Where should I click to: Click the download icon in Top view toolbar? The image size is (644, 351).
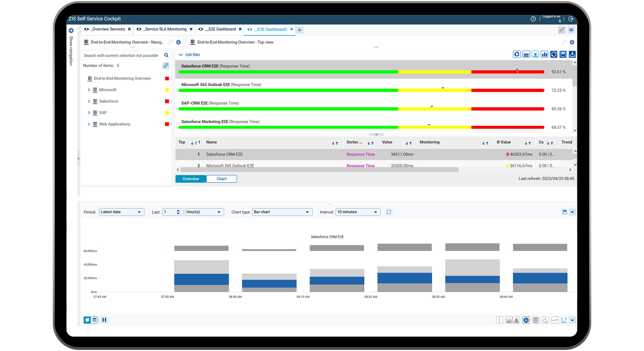click(x=572, y=54)
